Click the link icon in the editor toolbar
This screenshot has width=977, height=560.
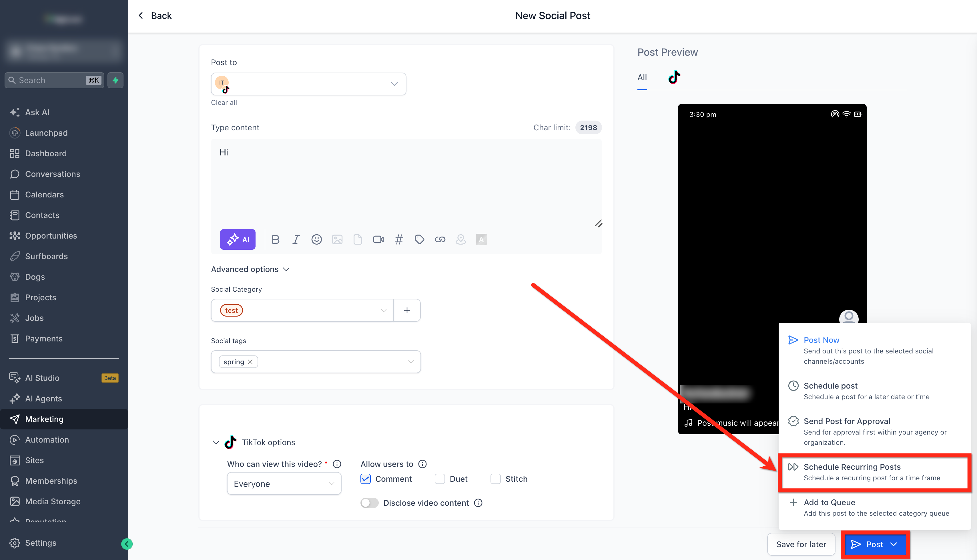[440, 240]
